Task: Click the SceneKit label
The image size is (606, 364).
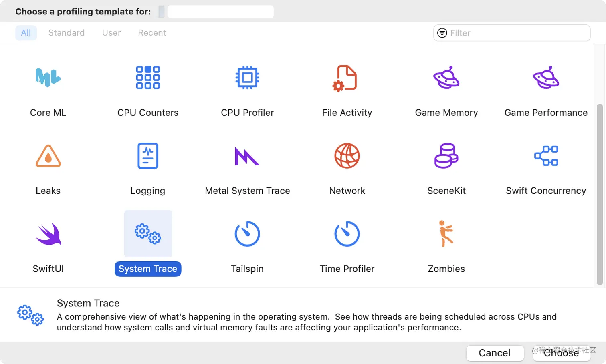Action: (446, 191)
